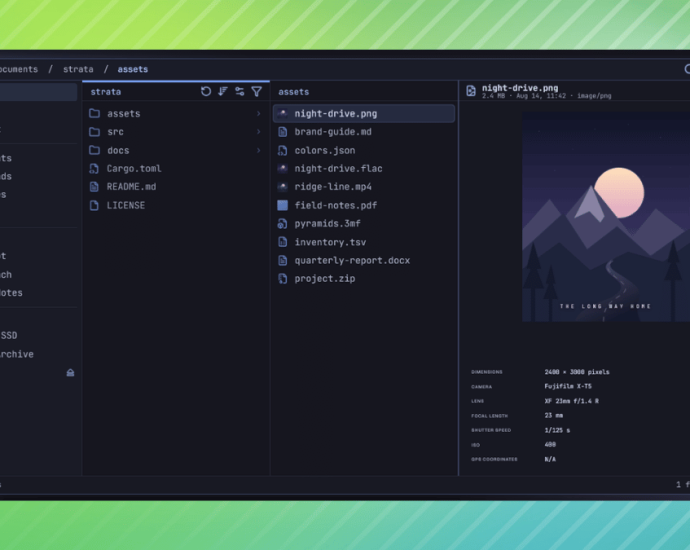Select inventory.tsv file name
Image resolution: width=690 pixels, height=550 pixels.
point(330,242)
